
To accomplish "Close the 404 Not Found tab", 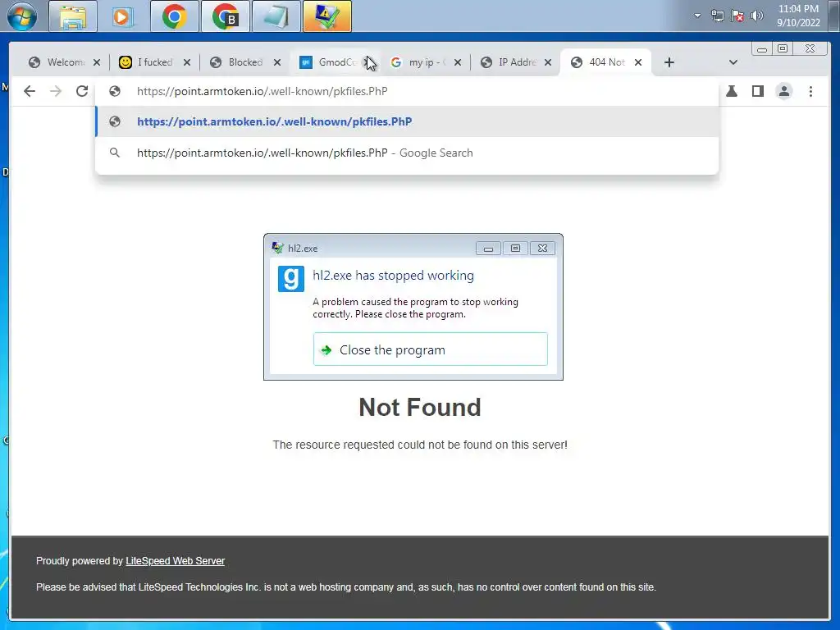I will coord(638,62).
